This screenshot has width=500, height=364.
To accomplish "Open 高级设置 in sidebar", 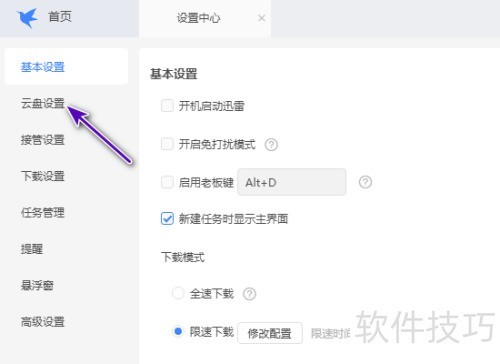I will point(43,322).
